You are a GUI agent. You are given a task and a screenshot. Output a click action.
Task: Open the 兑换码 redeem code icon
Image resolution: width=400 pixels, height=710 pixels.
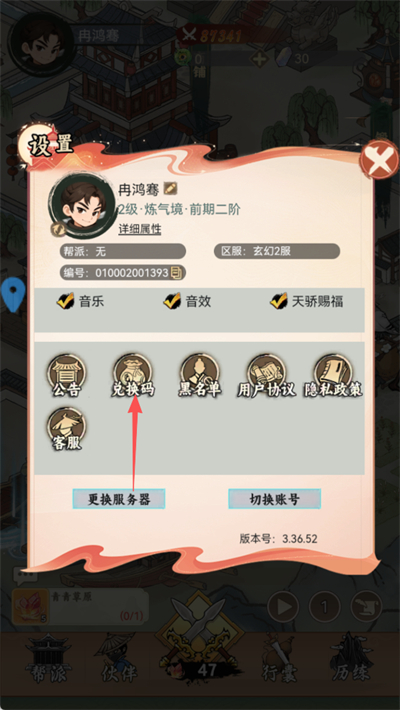[x=133, y=376]
